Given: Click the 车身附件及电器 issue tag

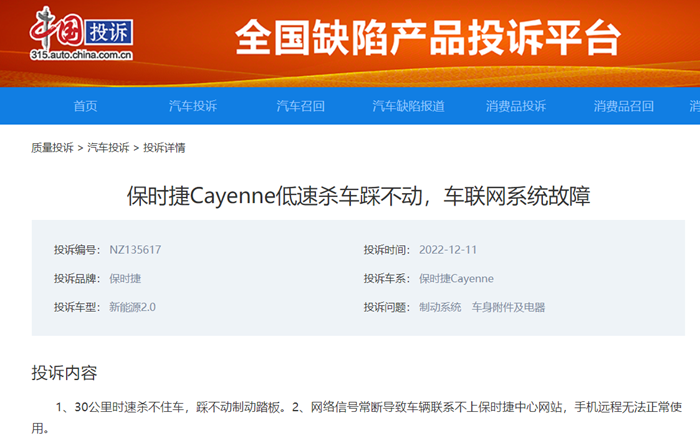Looking at the screenshot, I should coord(508,307).
